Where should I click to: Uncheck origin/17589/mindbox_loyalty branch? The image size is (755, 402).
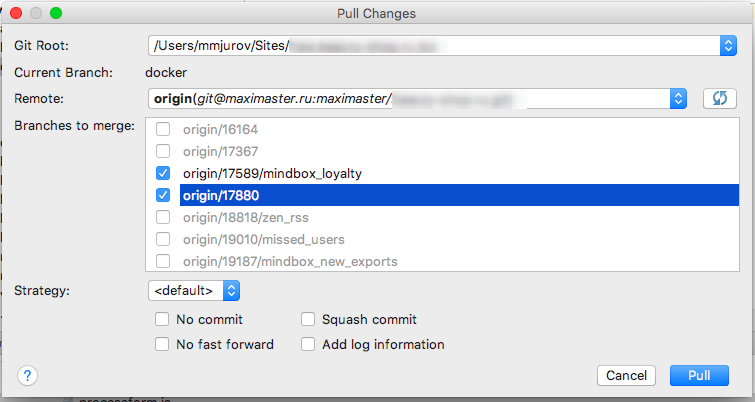click(x=163, y=173)
